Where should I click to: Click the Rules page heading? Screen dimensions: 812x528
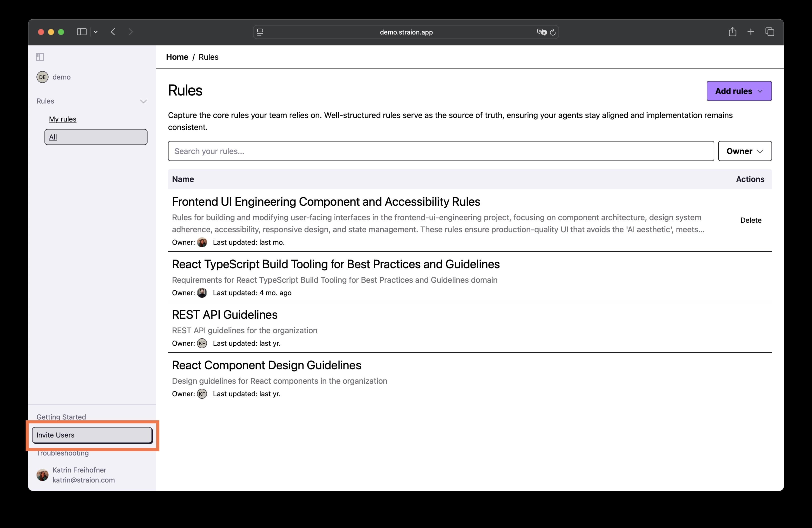click(x=185, y=90)
